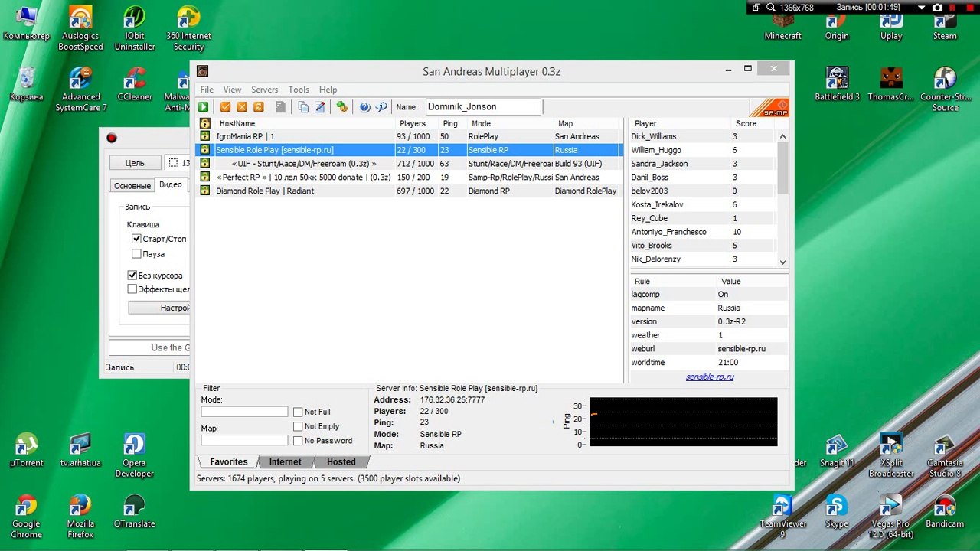Click the green Connect play icon

point(204,107)
